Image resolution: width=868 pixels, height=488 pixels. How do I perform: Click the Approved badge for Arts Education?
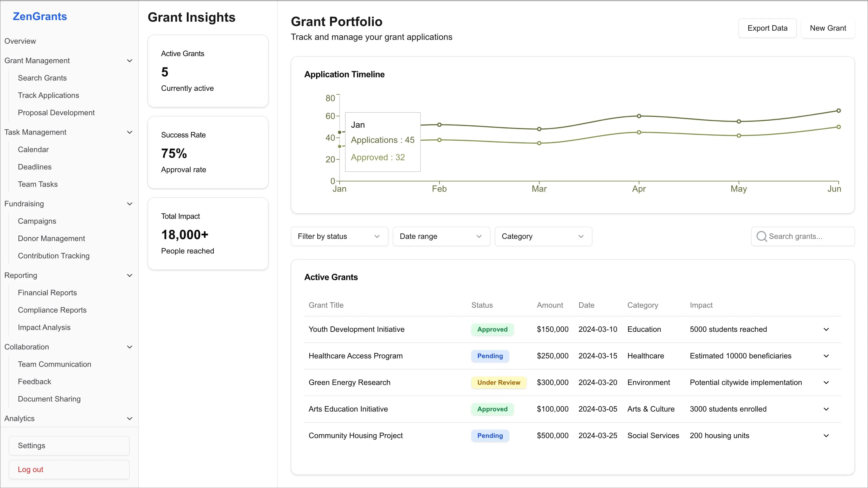click(492, 409)
